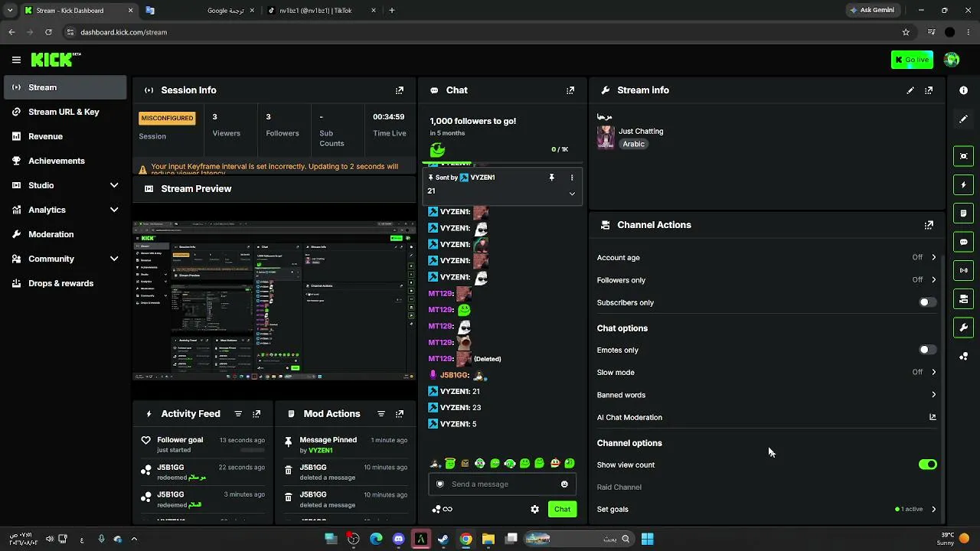Open File Explorer from the taskbar
The image size is (980, 551).
(488, 539)
